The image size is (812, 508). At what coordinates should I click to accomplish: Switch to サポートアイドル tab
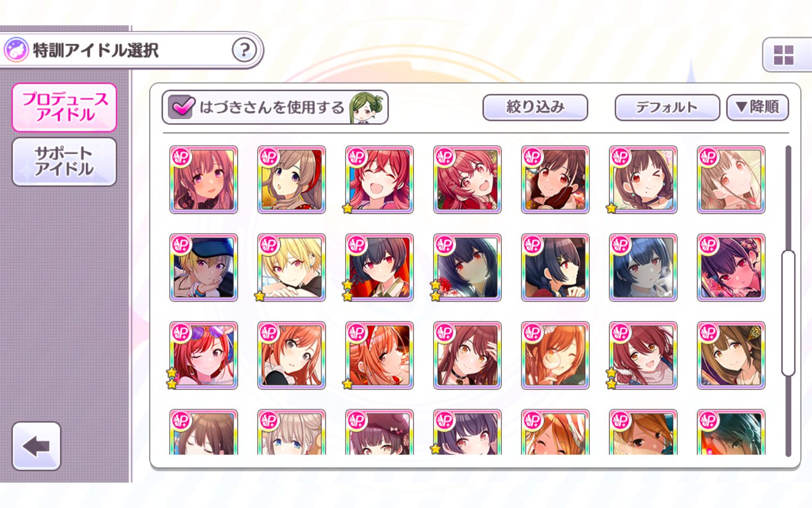click(64, 161)
